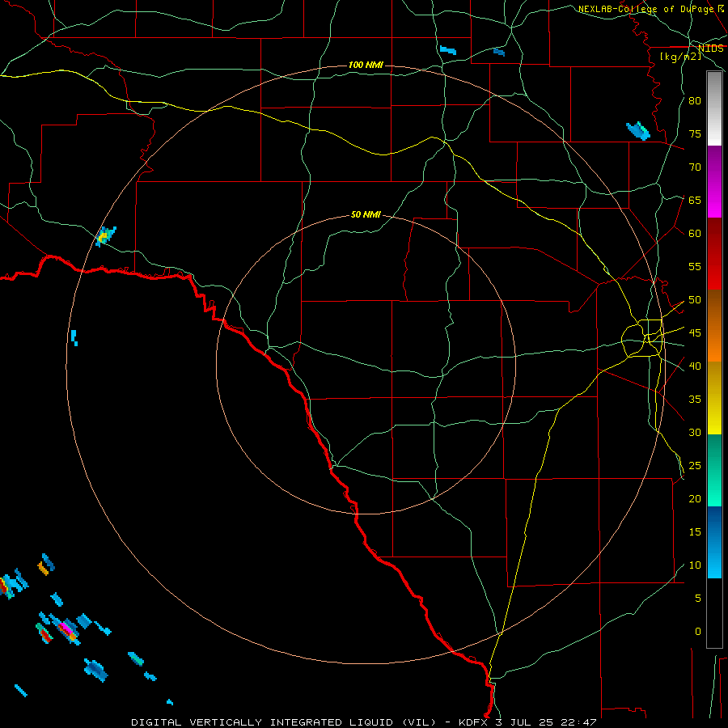Image resolution: width=728 pixels, height=728 pixels.
Task: Click the yellow-cored echo on western 100 NMI ring
Action: click(105, 236)
